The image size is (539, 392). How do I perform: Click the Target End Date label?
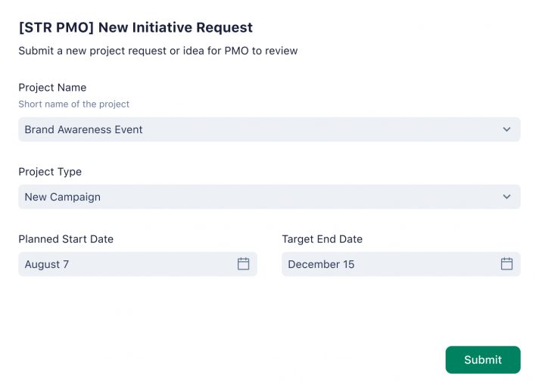(322, 239)
